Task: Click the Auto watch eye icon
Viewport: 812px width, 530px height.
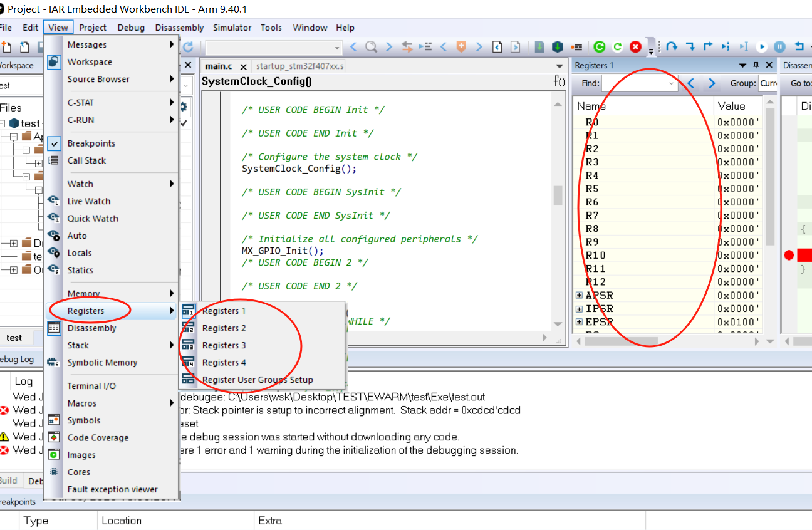Action: (55, 236)
